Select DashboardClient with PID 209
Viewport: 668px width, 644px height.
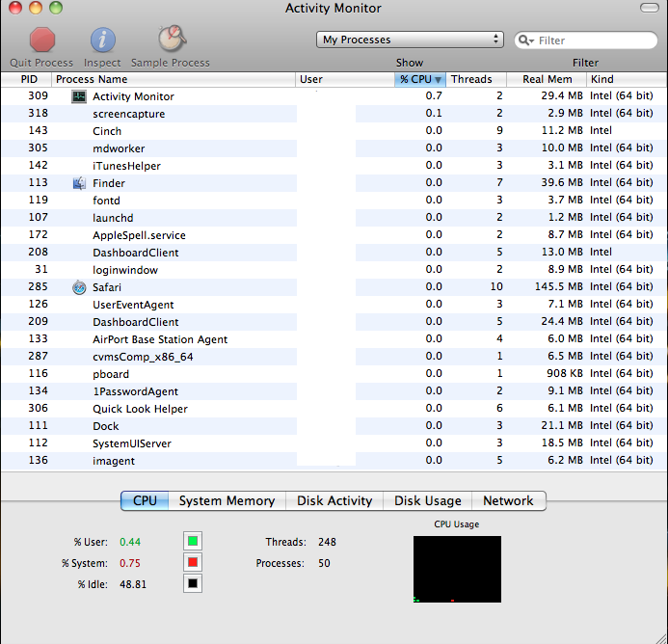pos(334,322)
